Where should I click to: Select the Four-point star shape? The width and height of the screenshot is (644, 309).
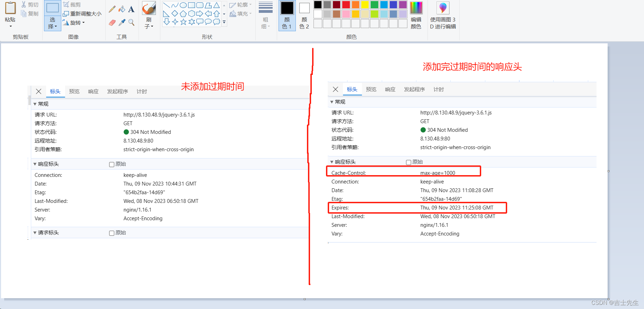(175, 22)
